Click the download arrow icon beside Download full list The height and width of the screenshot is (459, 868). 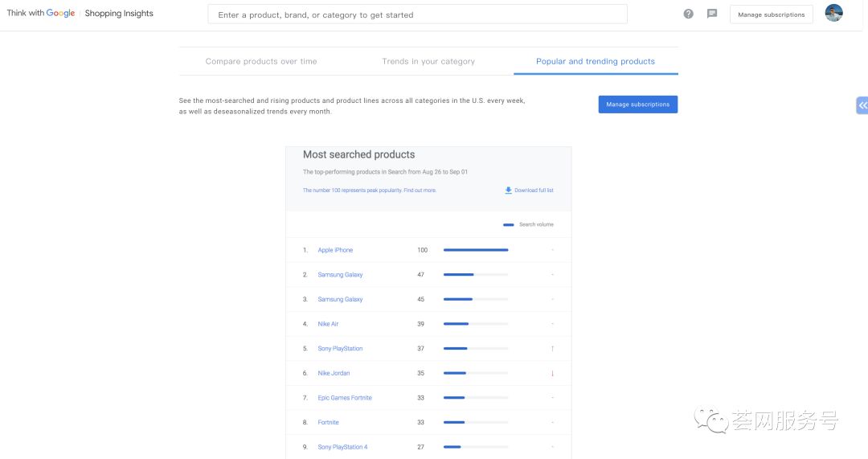(x=508, y=191)
